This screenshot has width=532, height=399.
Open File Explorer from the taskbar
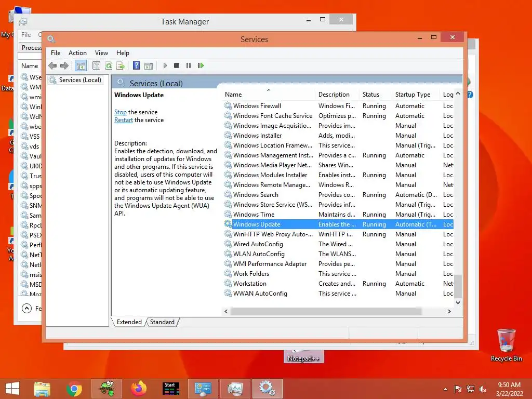coord(42,389)
